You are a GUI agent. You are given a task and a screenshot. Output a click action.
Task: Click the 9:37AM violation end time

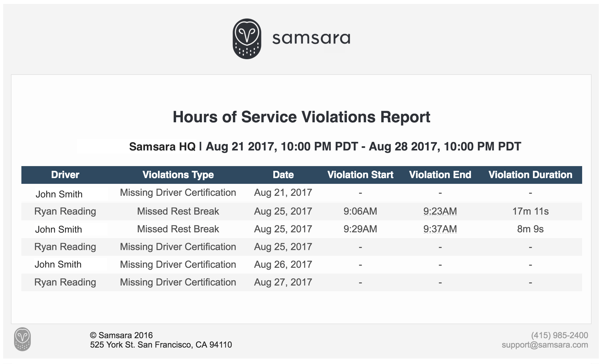pos(440,229)
